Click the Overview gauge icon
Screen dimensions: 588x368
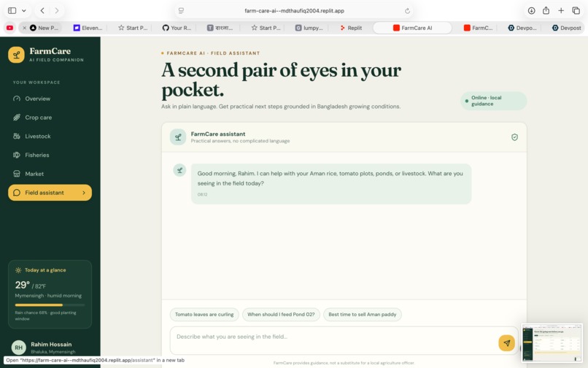[x=17, y=99]
